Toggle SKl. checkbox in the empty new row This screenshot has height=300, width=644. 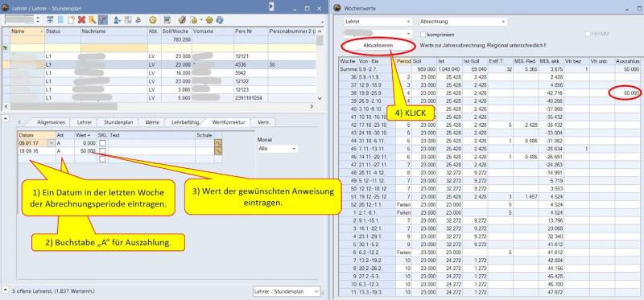(x=102, y=159)
